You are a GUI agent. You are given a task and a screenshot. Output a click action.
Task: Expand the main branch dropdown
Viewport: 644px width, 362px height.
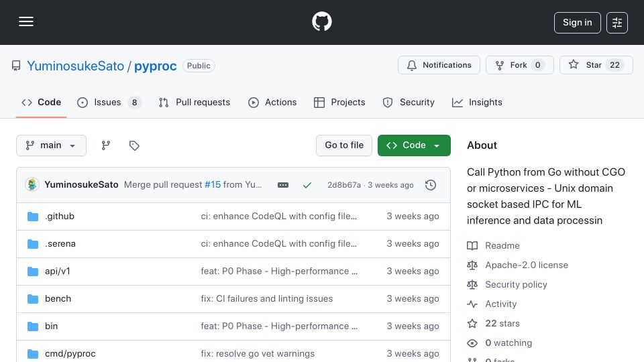coord(52,145)
